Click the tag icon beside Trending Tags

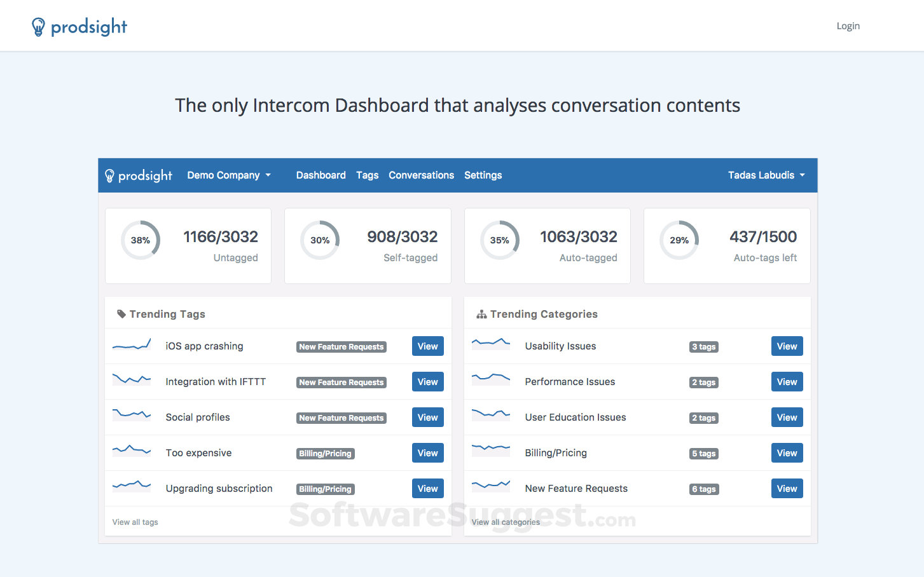[x=121, y=314]
